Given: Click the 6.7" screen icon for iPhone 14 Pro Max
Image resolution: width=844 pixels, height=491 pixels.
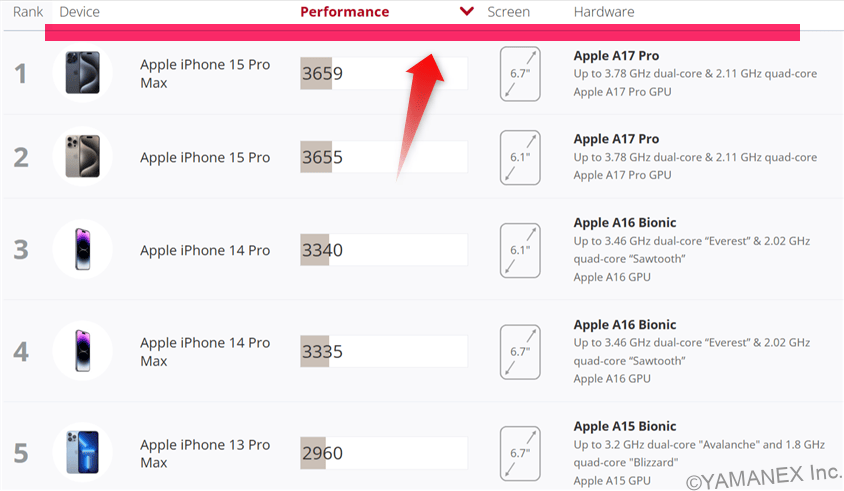Looking at the screenshot, I should (x=520, y=351).
